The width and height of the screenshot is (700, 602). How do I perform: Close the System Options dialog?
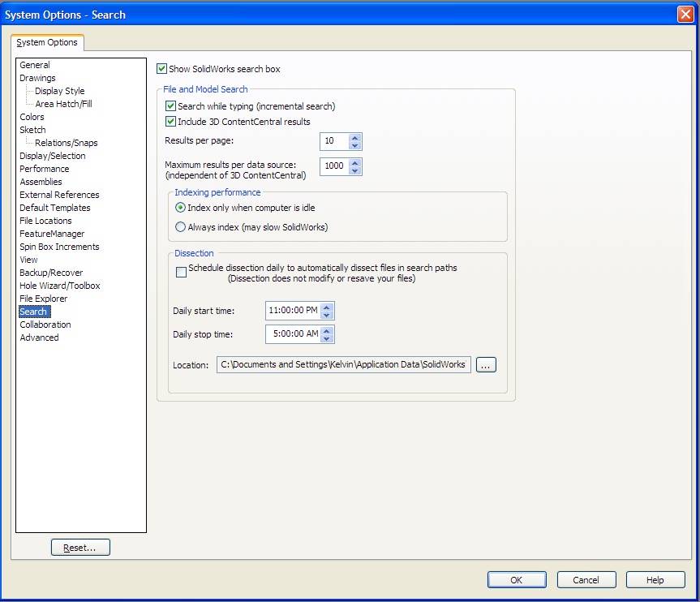(x=685, y=15)
